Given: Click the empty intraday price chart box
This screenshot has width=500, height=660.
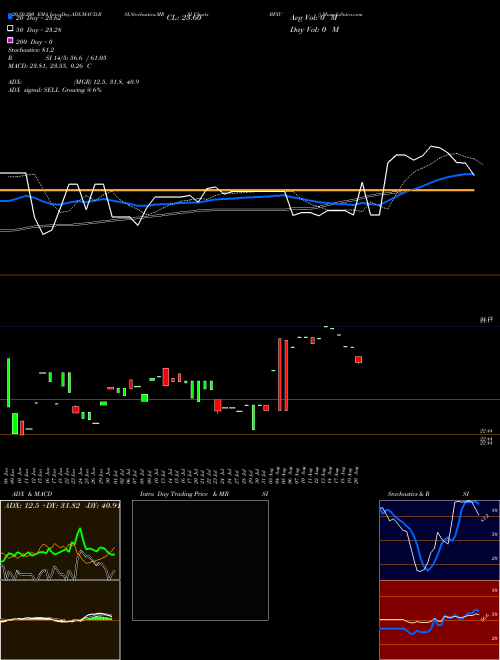Looking at the screenshot, I should pyautogui.click(x=200, y=560).
